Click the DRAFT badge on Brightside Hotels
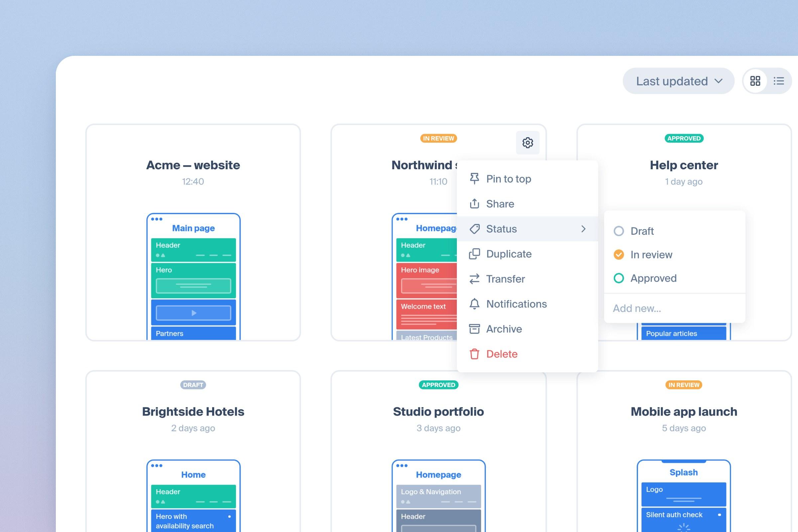 (x=193, y=385)
